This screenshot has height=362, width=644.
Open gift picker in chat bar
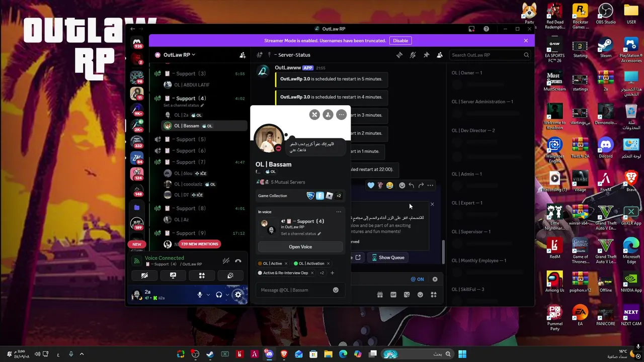380,295
